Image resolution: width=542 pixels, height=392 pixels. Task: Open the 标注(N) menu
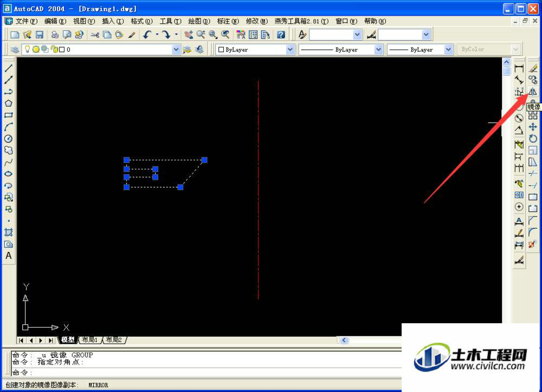[x=228, y=21]
